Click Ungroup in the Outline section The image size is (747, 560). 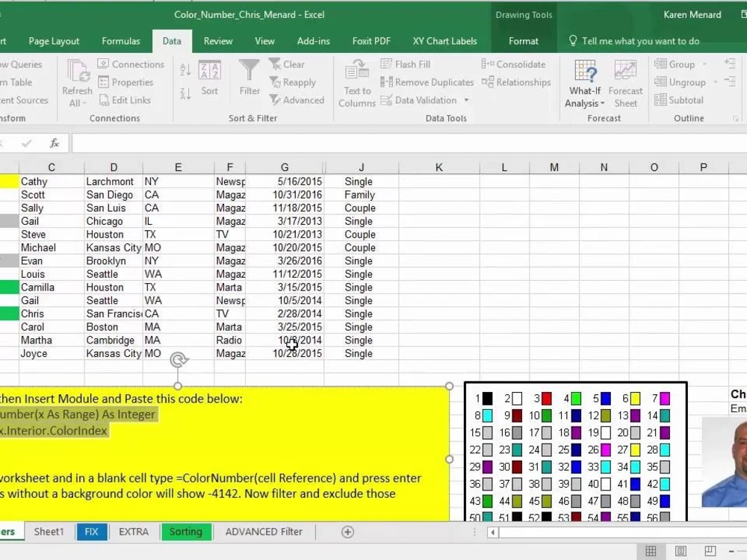(x=680, y=82)
